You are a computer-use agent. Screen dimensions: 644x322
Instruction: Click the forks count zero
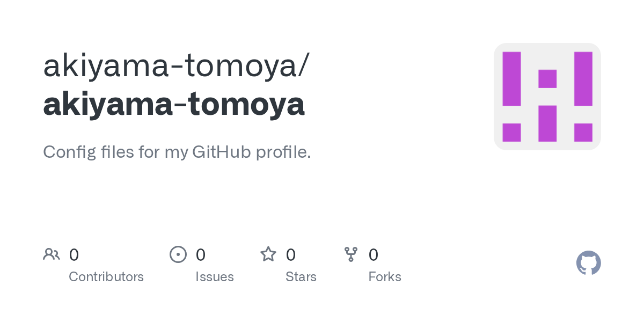coord(374,254)
